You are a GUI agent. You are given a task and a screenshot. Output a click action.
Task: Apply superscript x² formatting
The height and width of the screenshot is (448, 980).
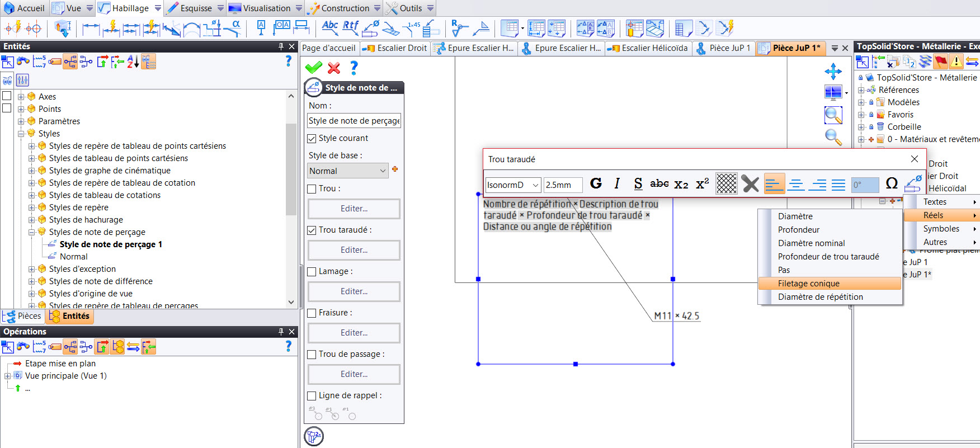pos(703,183)
